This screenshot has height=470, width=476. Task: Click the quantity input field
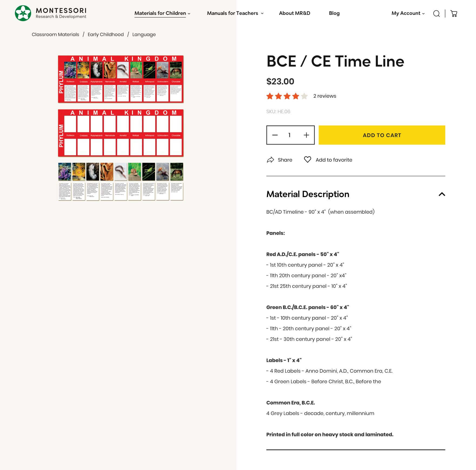point(289,135)
